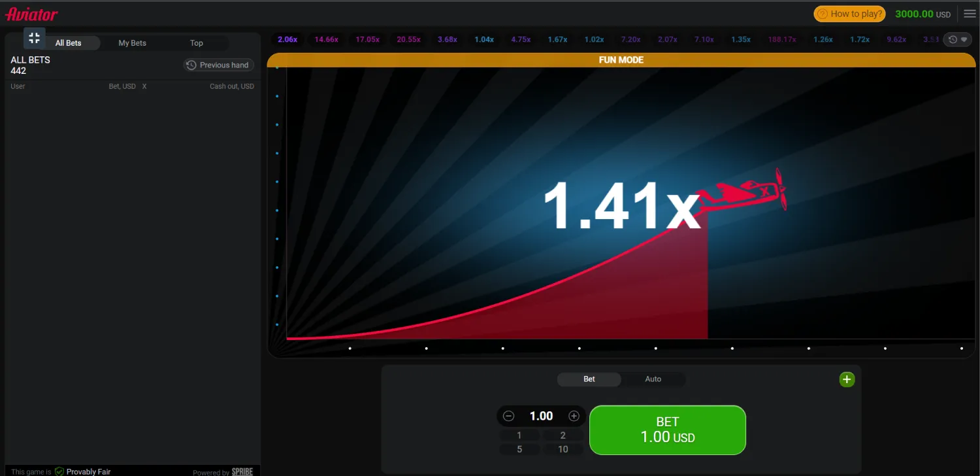Decrease bet amount with minus icon
The height and width of the screenshot is (476, 980).
click(x=509, y=416)
